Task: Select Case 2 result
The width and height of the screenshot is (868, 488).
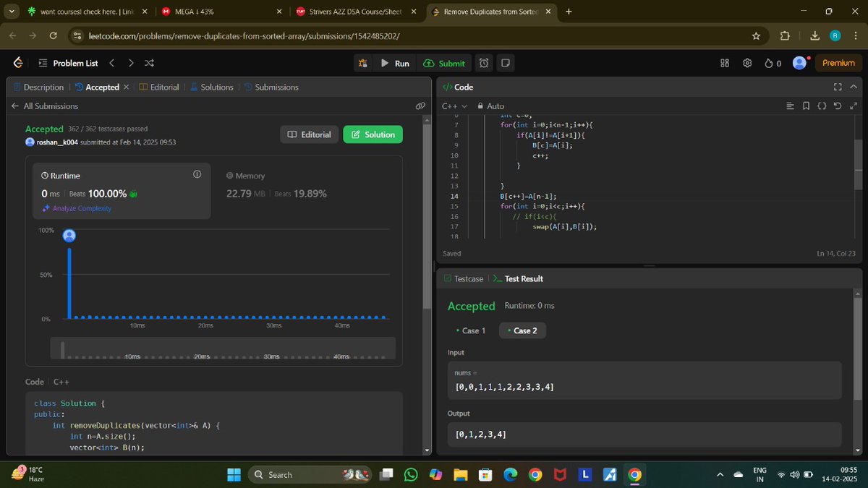Action: tap(522, 330)
